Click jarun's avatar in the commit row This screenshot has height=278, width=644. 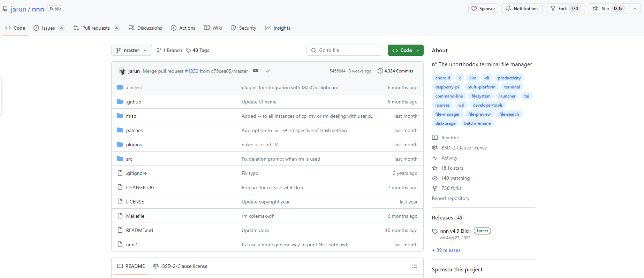click(x=122, y=71)
